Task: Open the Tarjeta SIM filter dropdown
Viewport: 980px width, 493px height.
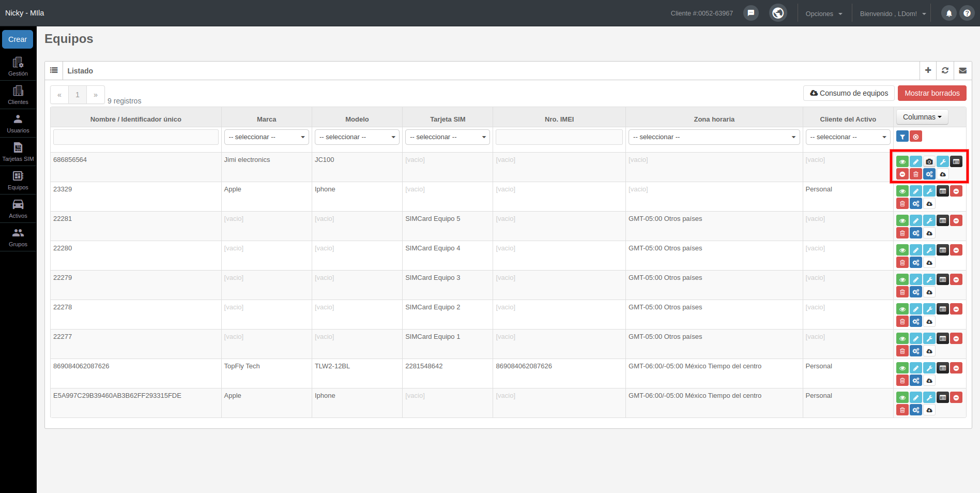Action: [448, 137]
